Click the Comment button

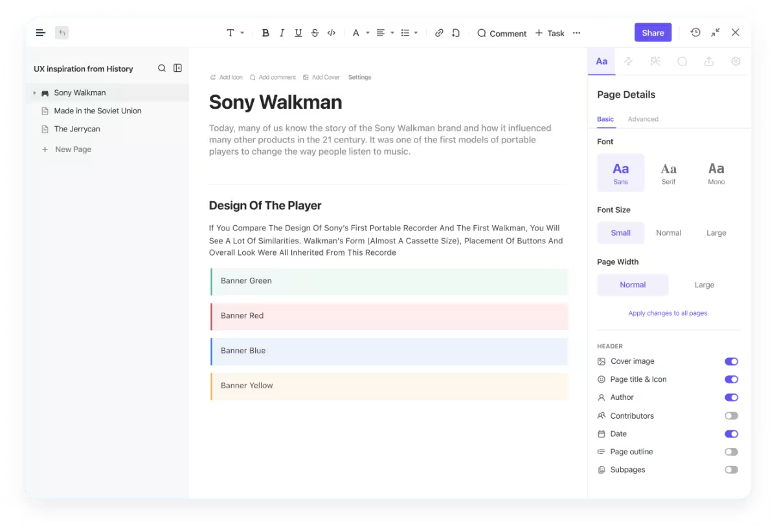(502, 33)
